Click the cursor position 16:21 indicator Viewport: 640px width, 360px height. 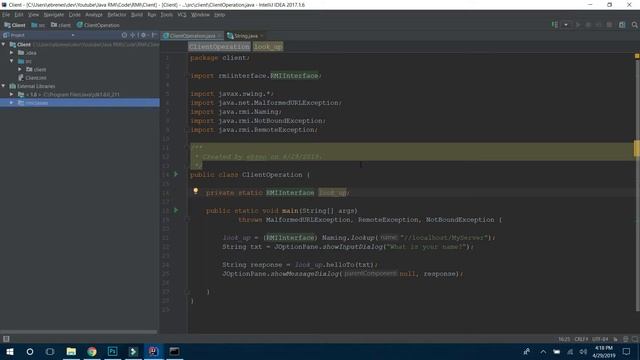click(564, 339)
